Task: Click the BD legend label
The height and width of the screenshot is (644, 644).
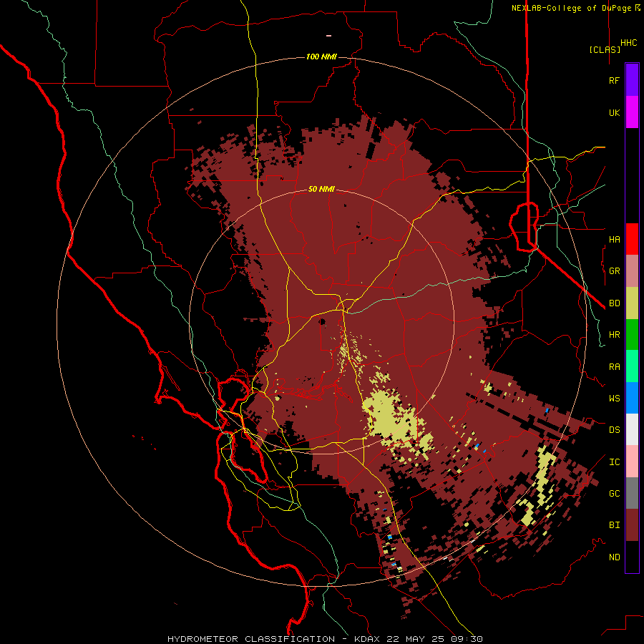Action: (614, 303)
